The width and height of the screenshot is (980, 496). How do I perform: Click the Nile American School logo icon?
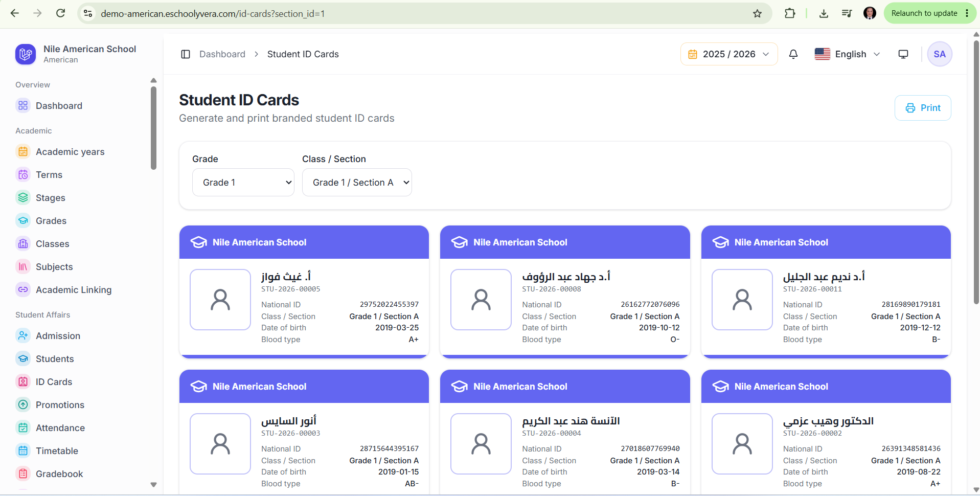click(26, 54)
